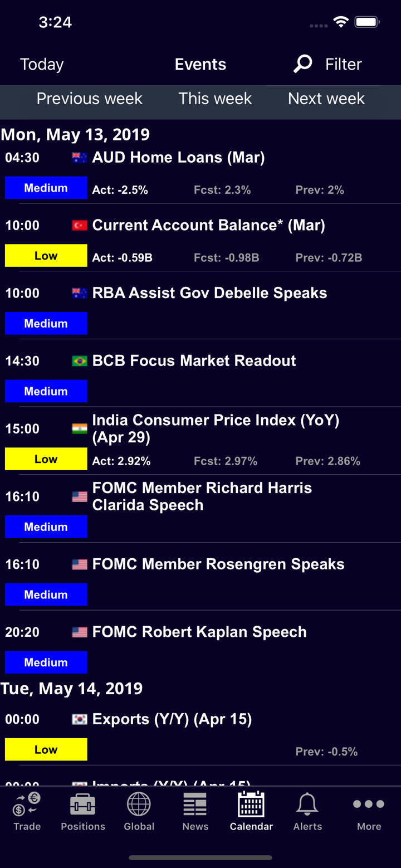
Task: Open the Filter options
Action: [343, 64]
